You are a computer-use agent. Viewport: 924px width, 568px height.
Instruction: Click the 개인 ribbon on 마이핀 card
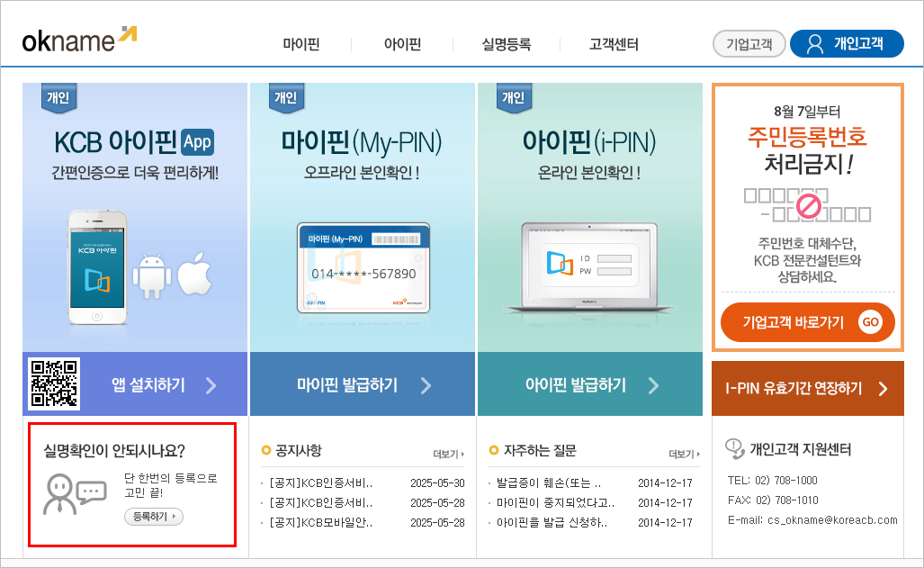[286, 96]
